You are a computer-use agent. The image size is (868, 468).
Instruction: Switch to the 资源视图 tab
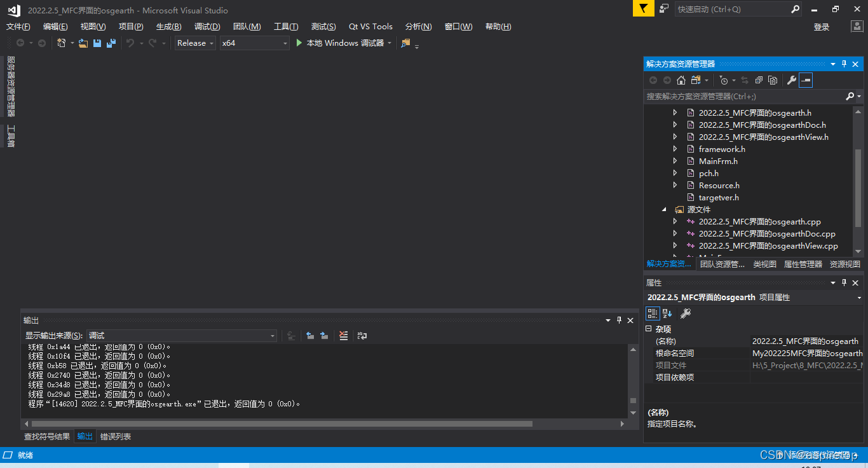(845, 264)
